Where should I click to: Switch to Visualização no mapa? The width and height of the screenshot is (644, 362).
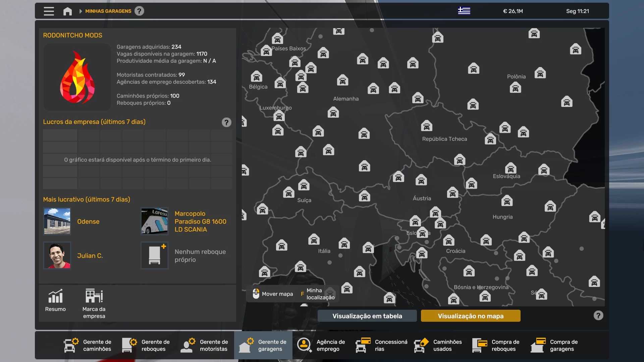coord(470,316)
